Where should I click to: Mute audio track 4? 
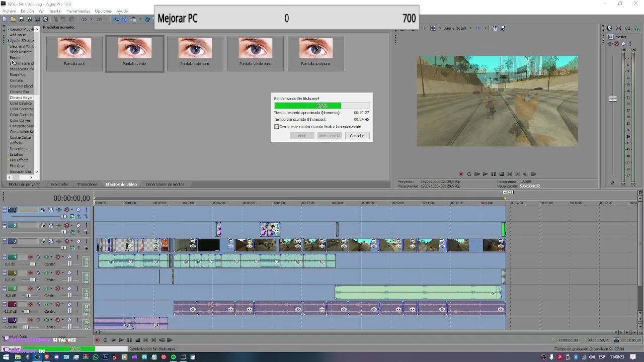69,257
